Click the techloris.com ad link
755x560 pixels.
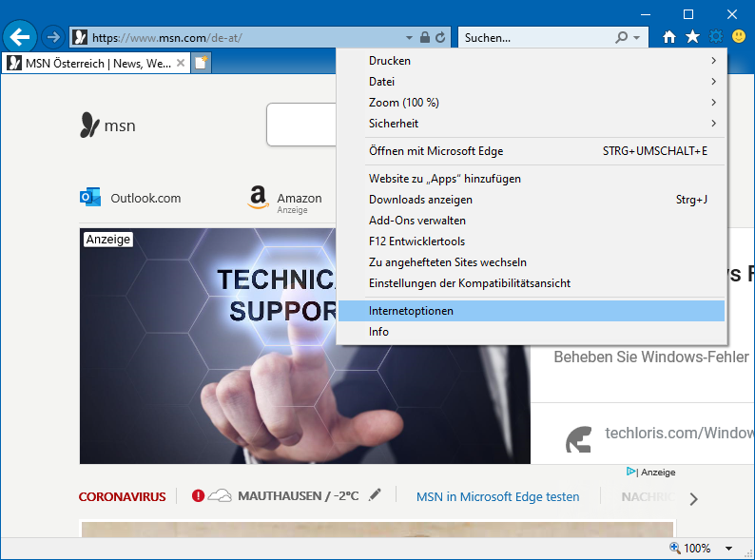click(x=679, y=433)
